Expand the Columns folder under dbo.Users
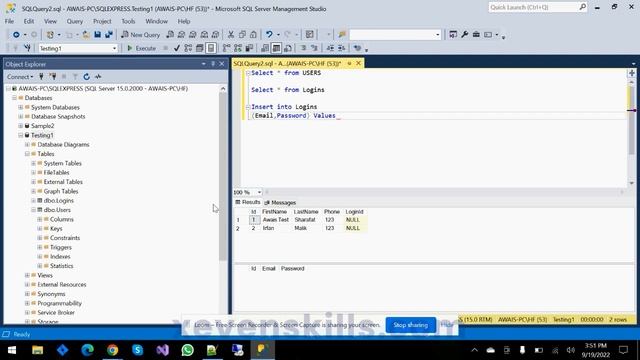640x360 pixels. [40, 219]
